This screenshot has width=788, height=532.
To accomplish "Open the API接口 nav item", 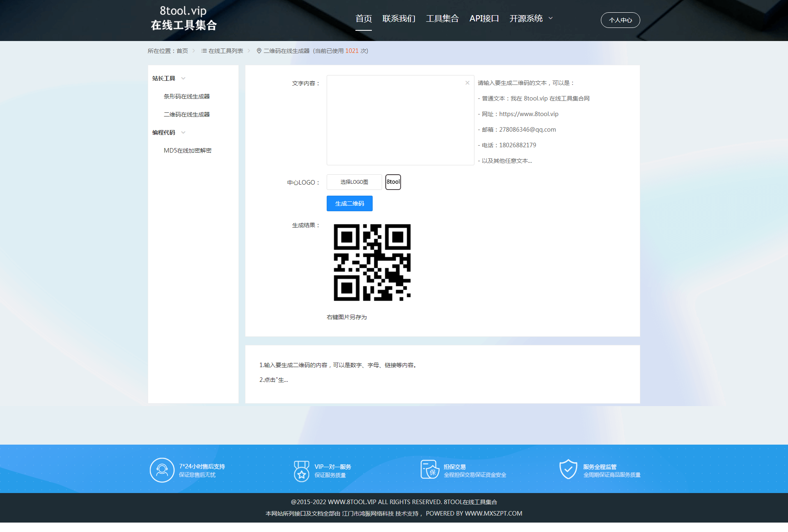I will click(484, 18).
